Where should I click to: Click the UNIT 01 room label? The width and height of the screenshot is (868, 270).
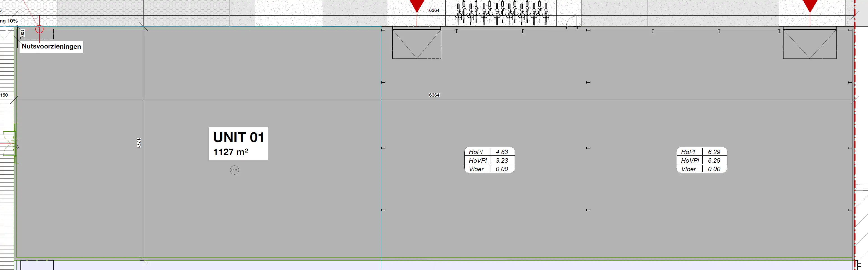click(238, 137)
